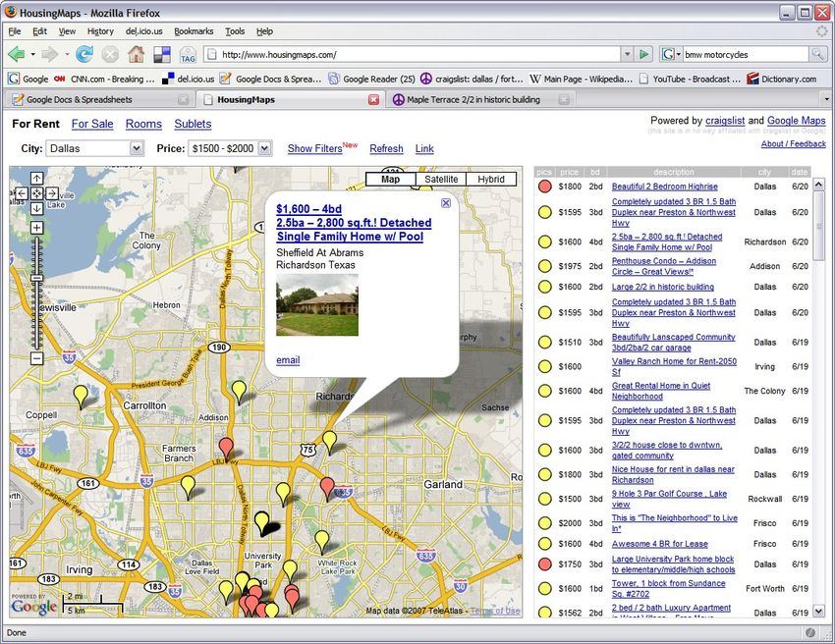
Task: Click the search magnifier icon
Action: click(x=817, y=54)
